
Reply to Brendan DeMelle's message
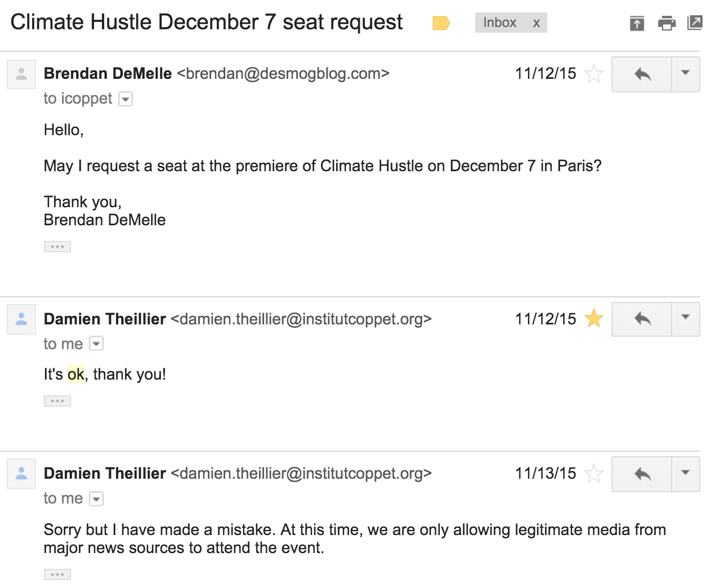[642, 74]
